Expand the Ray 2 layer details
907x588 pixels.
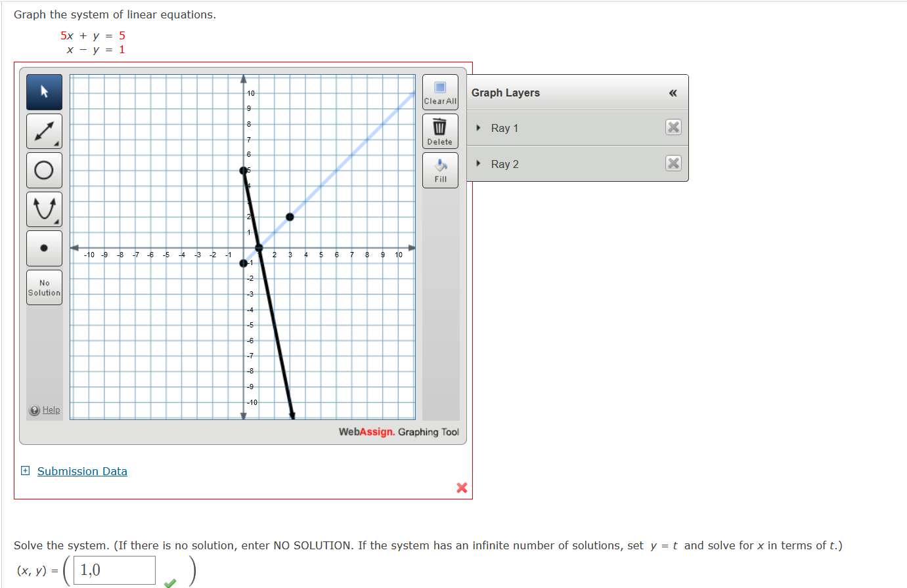point(477,163)
